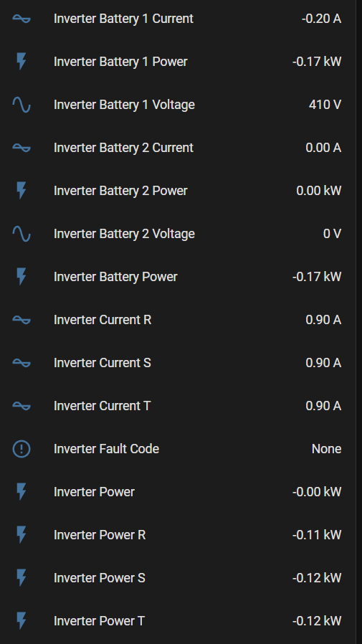Click the Inverter Battery 2 Current icon
The image size is (362, 644).
(x=22, y=148)
